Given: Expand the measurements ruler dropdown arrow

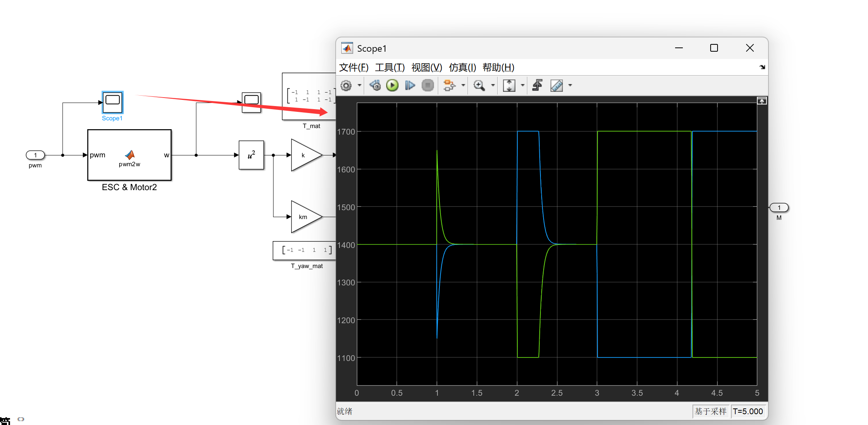Looking at the screenshot, I should 570,86.
